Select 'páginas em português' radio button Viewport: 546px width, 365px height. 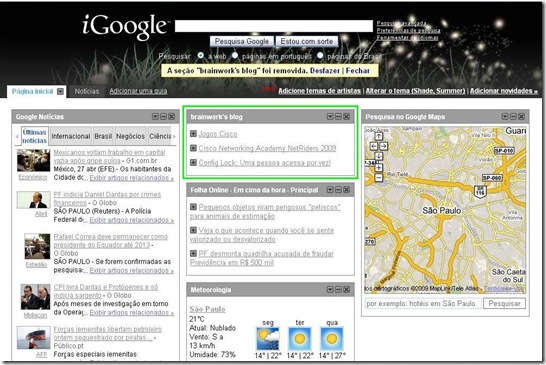click(x=235, y=55)
